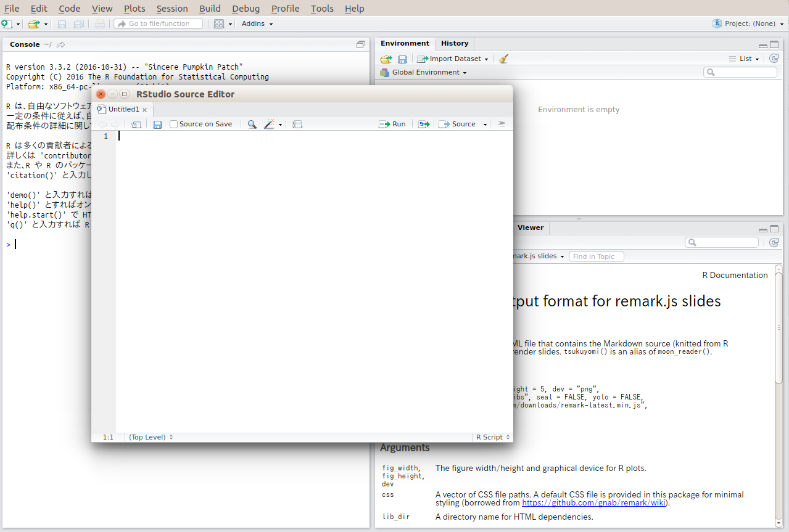Enable Source on Save
789x532 pixels.
pos(173,124)
